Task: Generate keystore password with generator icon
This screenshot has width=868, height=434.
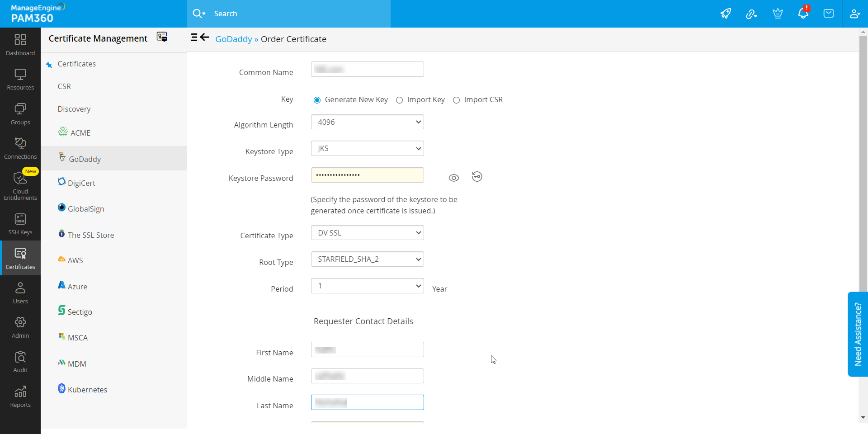Action: (x=477, y=177)
